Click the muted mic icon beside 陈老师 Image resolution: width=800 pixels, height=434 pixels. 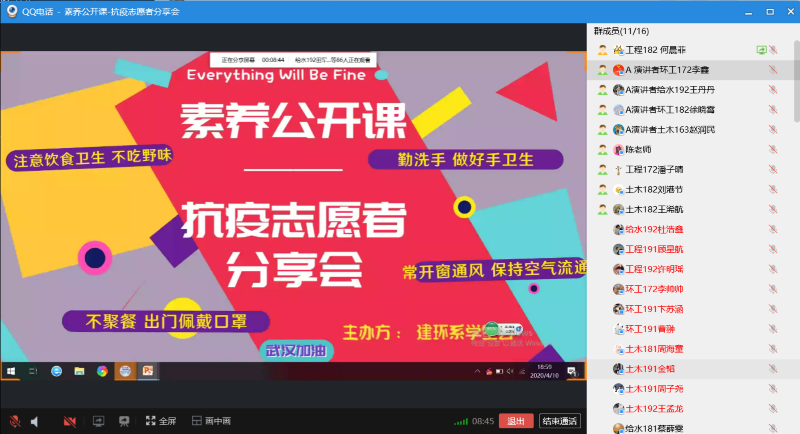click(773, 149)
